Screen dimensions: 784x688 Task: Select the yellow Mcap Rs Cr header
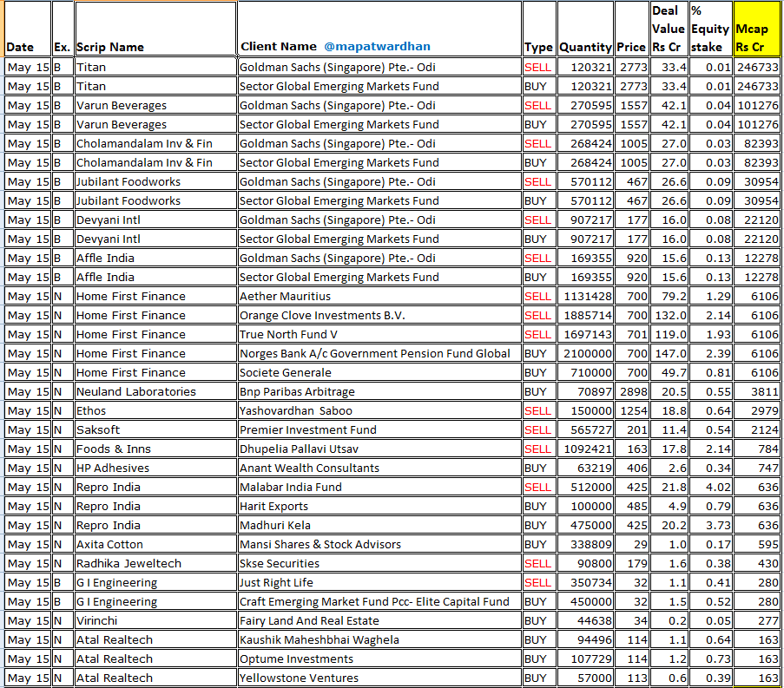pos(756,29)
